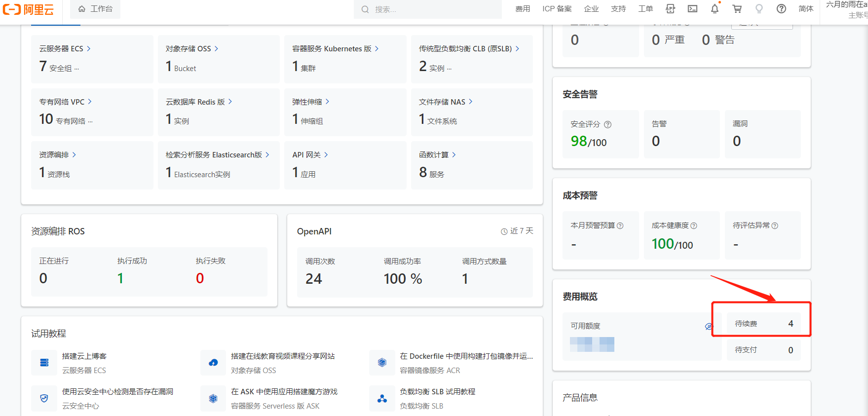Open the 工单 menu
Screen dimensions: 868x416
pyautogui.click(x=645, y=9)
